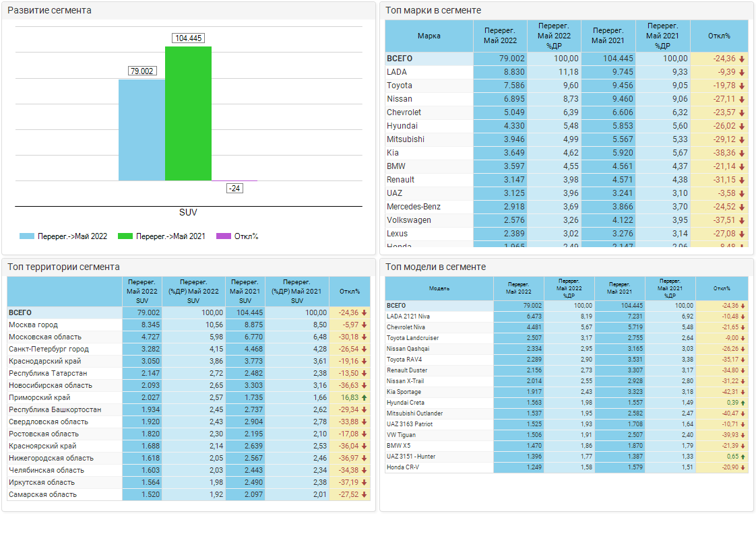Image resolution: width=756 pixels, height=534 pixels.
Task: Select the green 104.445 bar in chart
Action: 188,113
